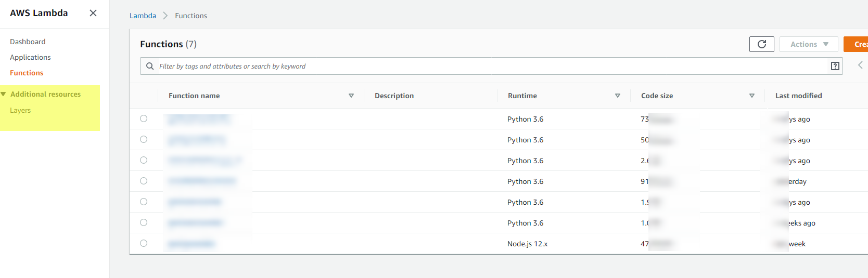The height and width of the screenshot is (278, 868).
Task: Click the 'eeks ago' last modified cell
Action: (801, 223)
